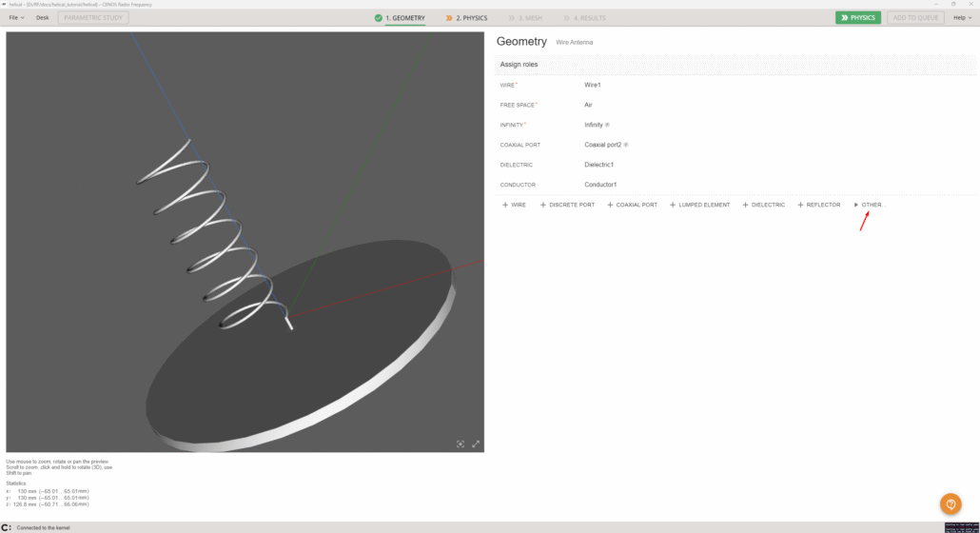Select the Wire1 role value
980x533 pixels.
593,85
